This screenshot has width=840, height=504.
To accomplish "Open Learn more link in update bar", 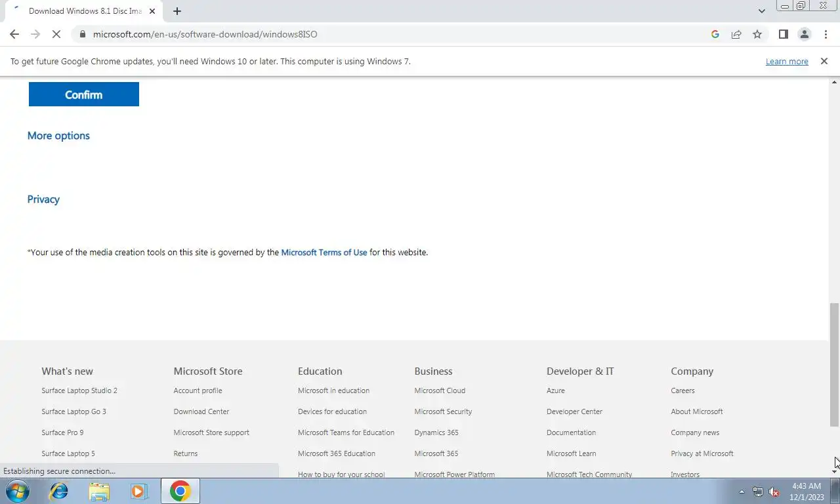I will 787,61.
